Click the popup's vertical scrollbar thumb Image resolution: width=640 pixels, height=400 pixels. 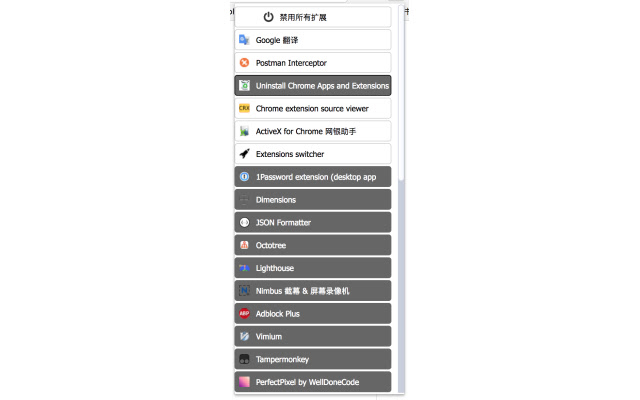point(401,93)
